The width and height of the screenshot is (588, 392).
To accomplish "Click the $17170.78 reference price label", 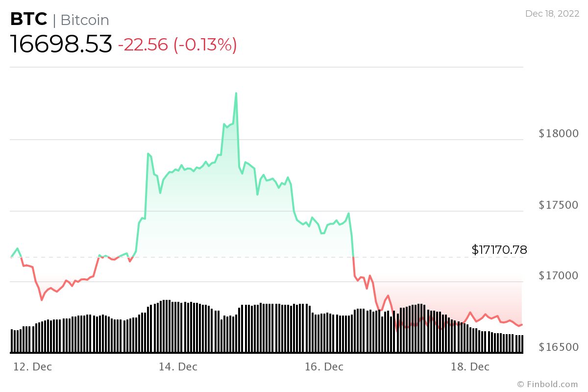I will pos(499,250).
